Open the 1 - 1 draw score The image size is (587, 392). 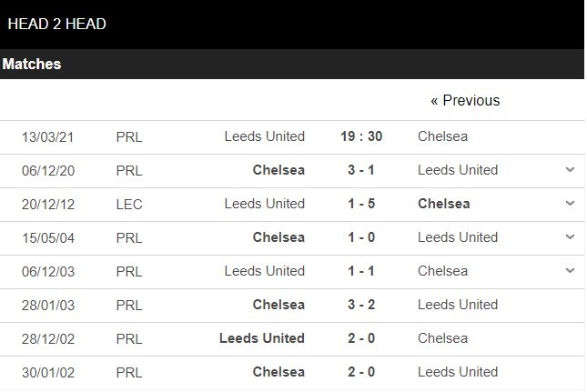[361, 271]
